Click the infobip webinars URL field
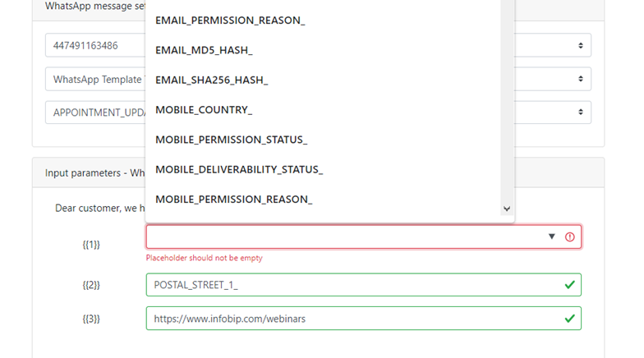This screenshot has height=358, width=644. [x=345, y=319]
